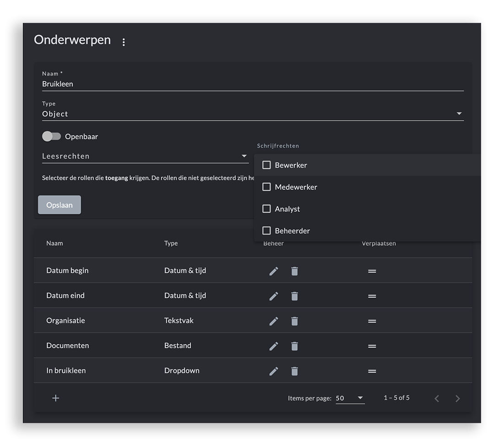Viewport: 504px width, 446px height.
Task: Click the pencil icon for Organisatie
Action: pyautogui.click(x=274, y=321)
